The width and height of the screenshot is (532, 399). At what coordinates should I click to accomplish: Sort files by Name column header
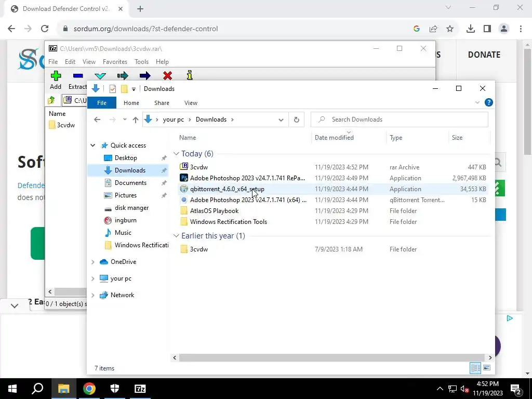tap(188, 137)
